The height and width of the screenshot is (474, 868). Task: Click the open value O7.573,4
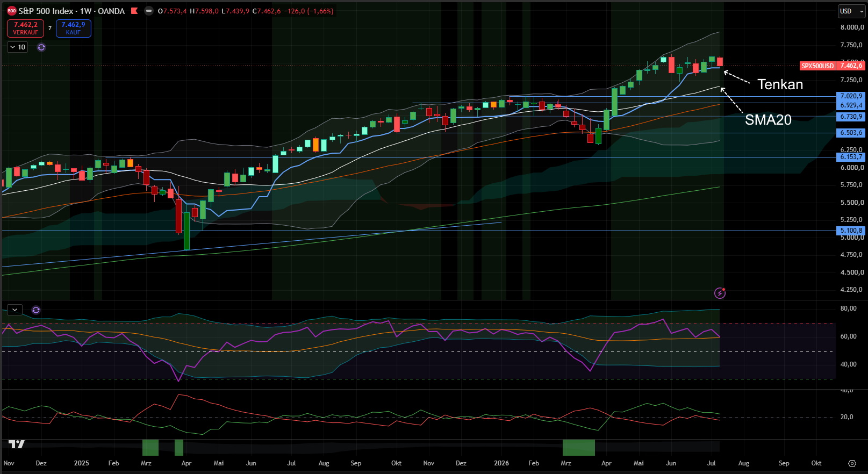[172, 11]
